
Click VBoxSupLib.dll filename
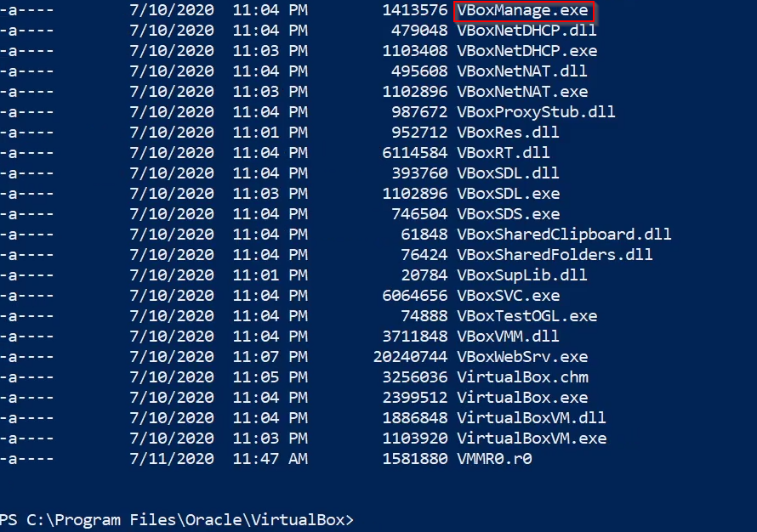(522, 275)
